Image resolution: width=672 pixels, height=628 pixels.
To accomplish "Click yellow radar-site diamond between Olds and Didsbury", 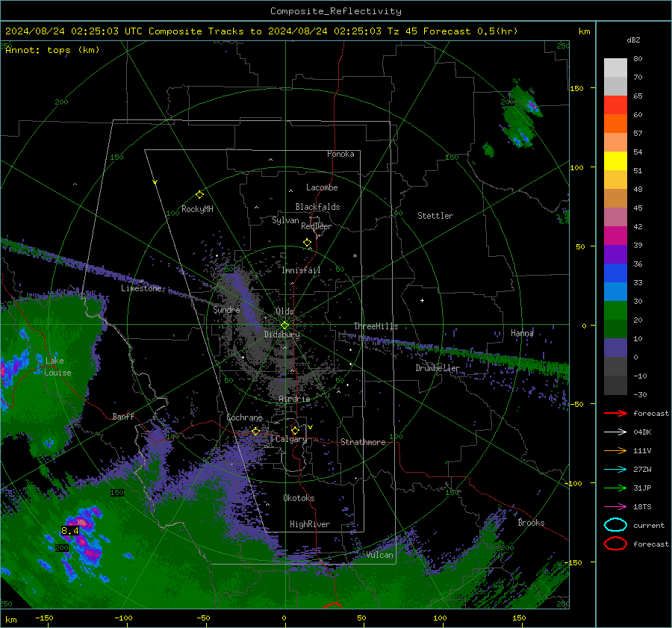I will pos(284,326).
